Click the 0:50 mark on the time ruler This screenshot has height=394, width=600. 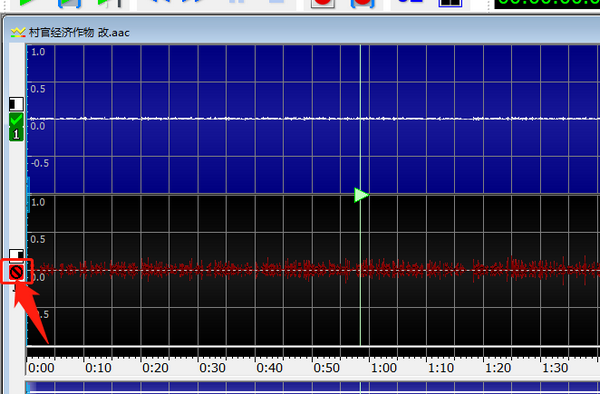coord(326,368)
